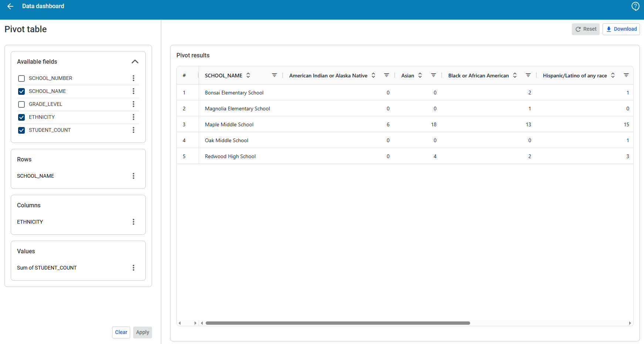Sort by SCHOOL_NAME column arrows
This screenshot has height=344, width=644.
[x=248, y=75]
